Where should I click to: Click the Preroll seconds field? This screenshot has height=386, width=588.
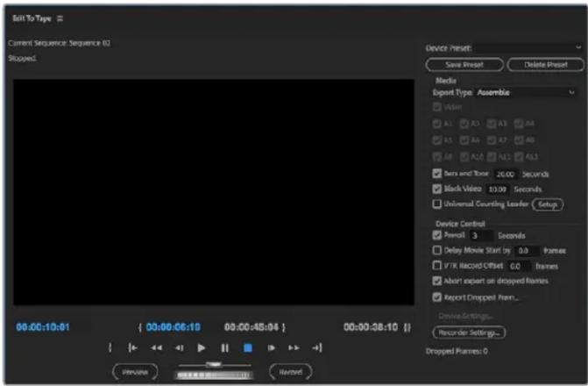pyautogui.click(x=481, y=236)
